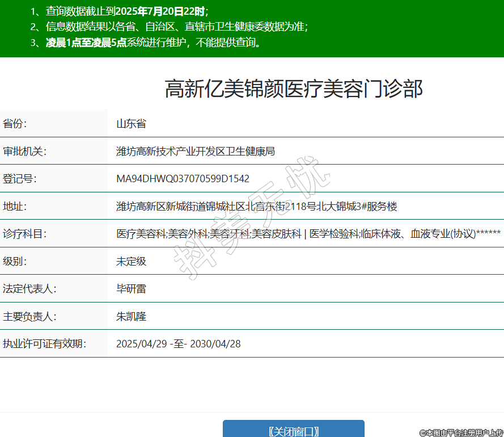Select the 主要负责人 field label
504x437 pixels.
29,316
